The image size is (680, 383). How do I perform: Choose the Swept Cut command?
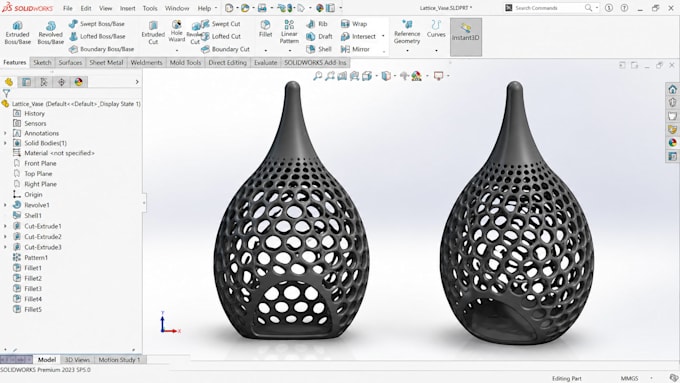[221, 24]
